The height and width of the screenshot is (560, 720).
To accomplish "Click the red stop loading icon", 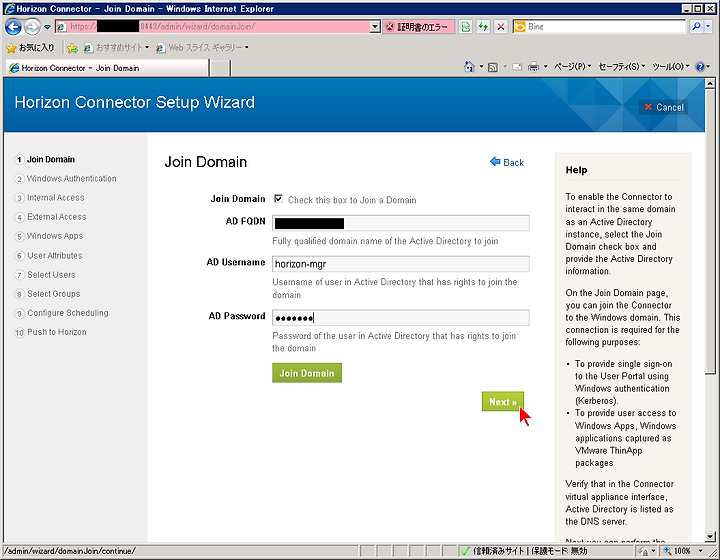I will coord(501,27).
